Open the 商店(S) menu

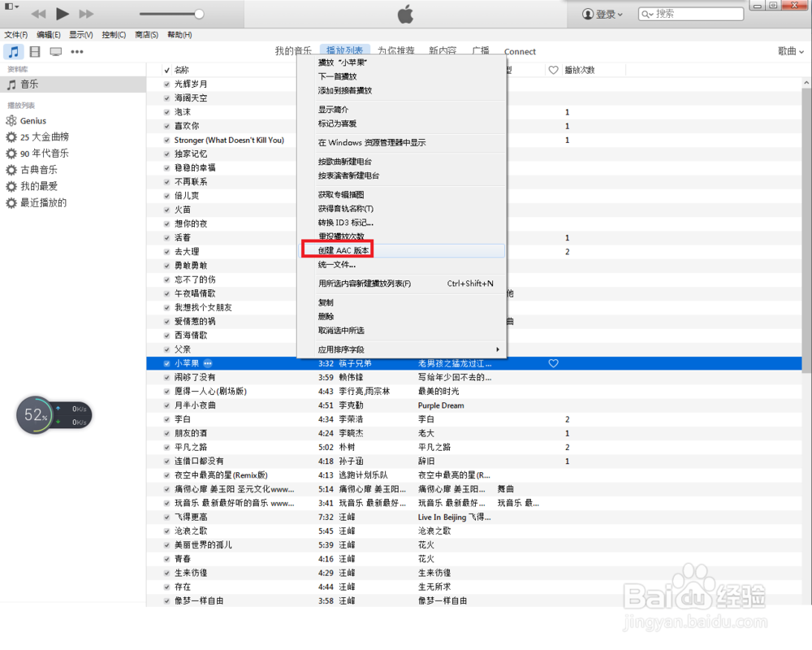click(x=146, y=35)
